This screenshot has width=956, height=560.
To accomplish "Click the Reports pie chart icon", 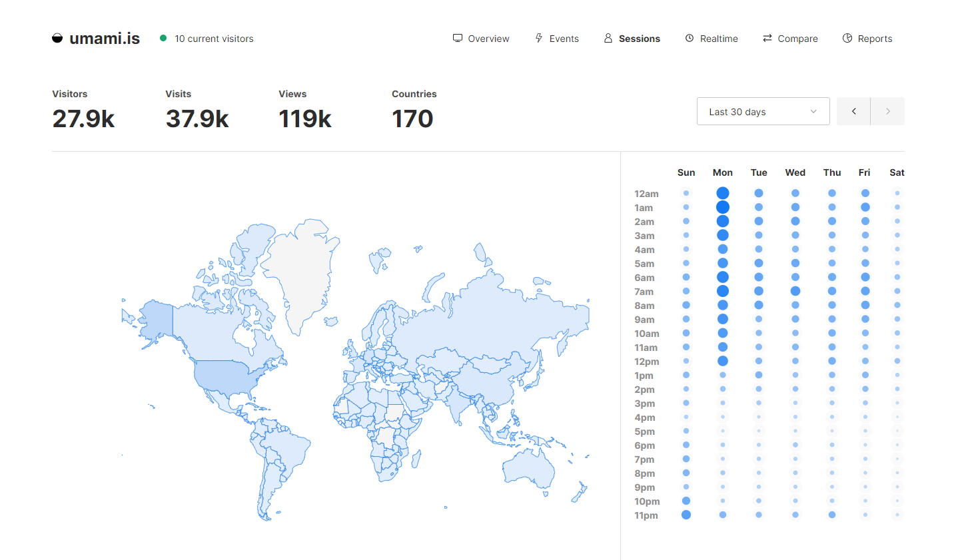I will tap(847, 39).
